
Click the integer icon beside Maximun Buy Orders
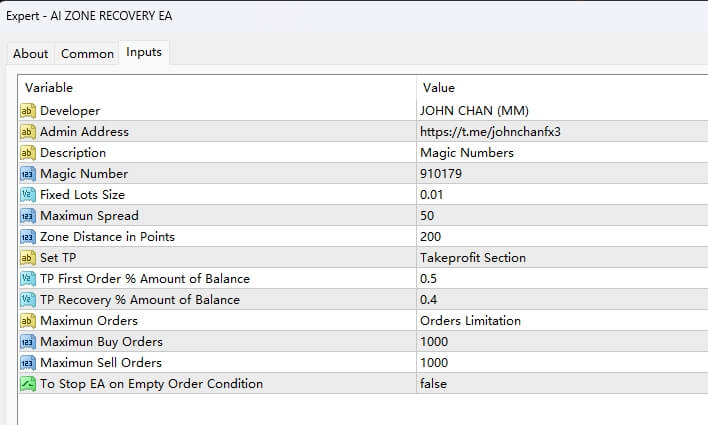point(28,341)
